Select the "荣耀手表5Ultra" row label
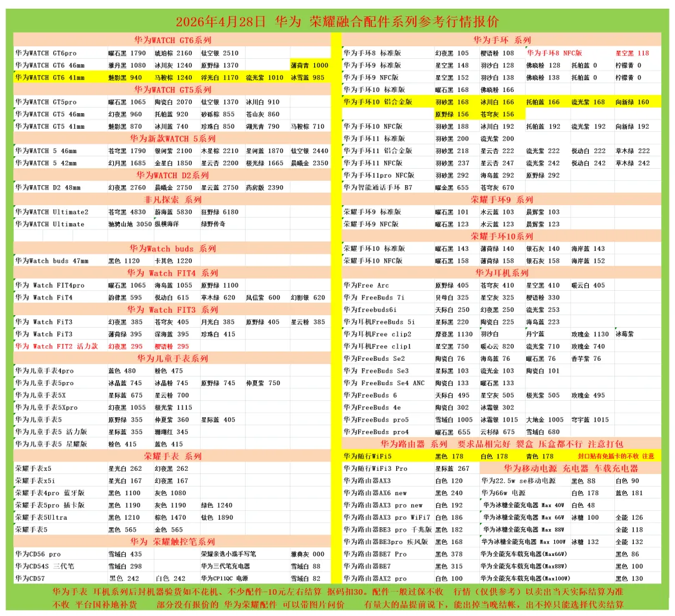Viewport: 675px width, 616px height. pyautogui.click(x=41, y=517)
